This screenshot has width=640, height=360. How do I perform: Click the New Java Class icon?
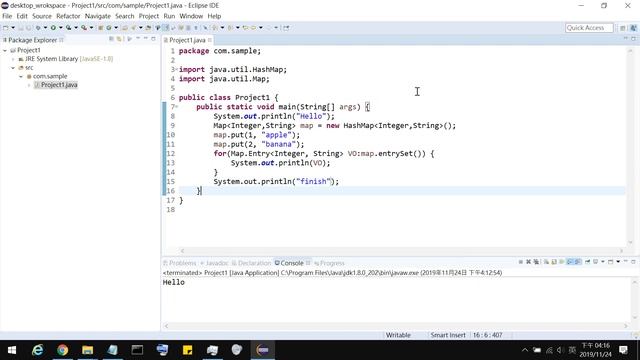coord(109,28)
